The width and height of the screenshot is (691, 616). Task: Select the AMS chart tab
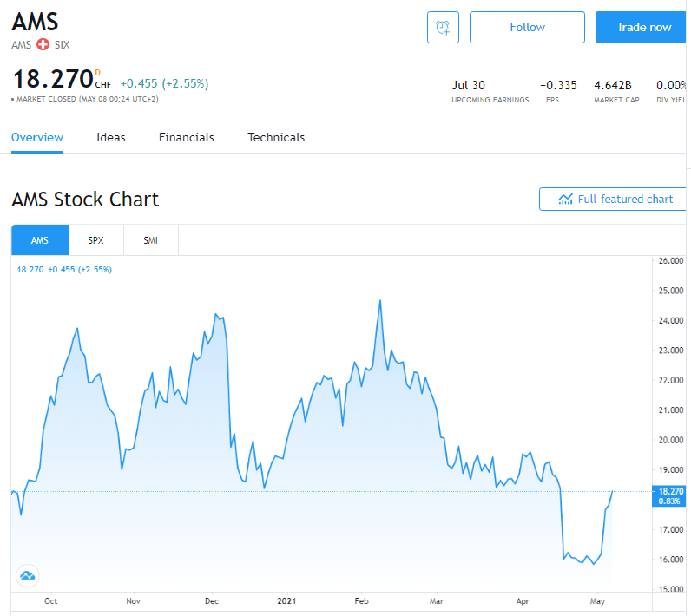pos(40,240)
